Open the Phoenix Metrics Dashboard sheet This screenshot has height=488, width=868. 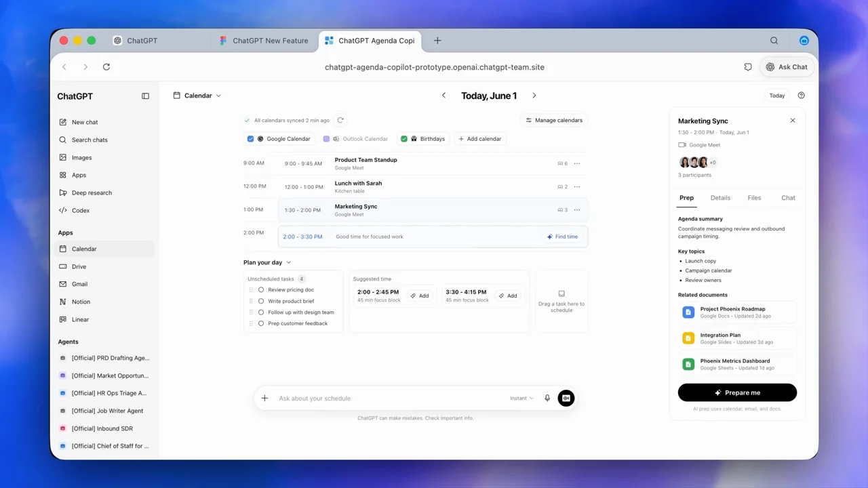point(737,364)
